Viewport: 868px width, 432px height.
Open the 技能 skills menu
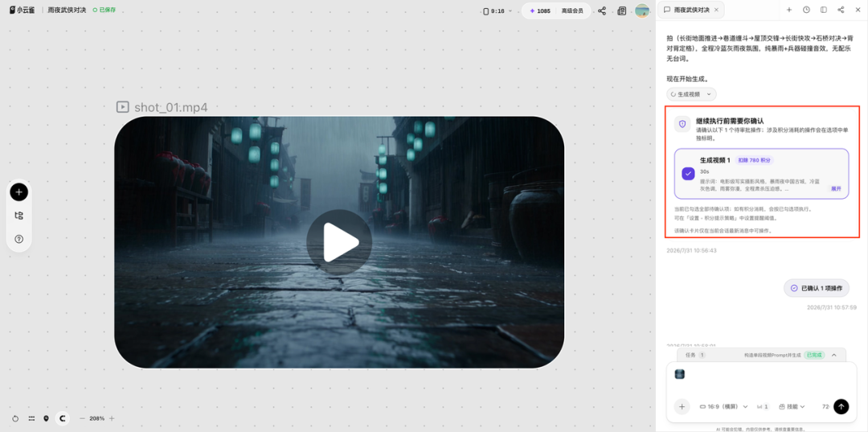pyautogui.click(x=792, y=406)
